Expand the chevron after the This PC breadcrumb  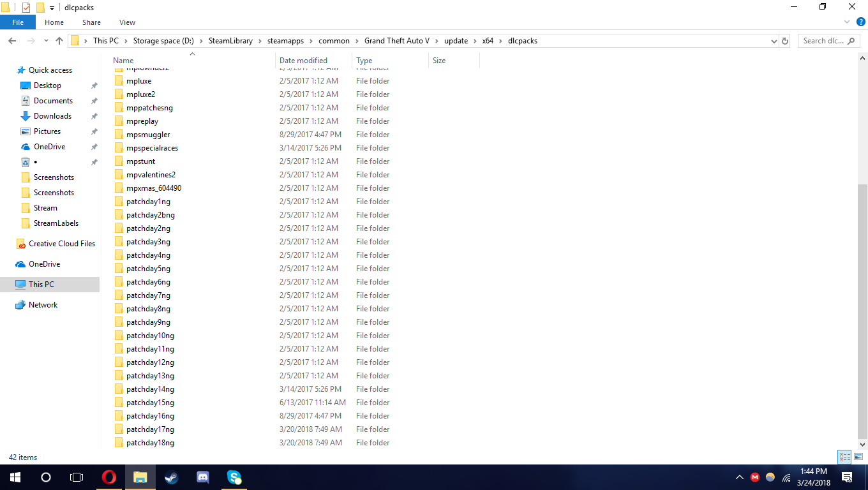tap(126, 41)
